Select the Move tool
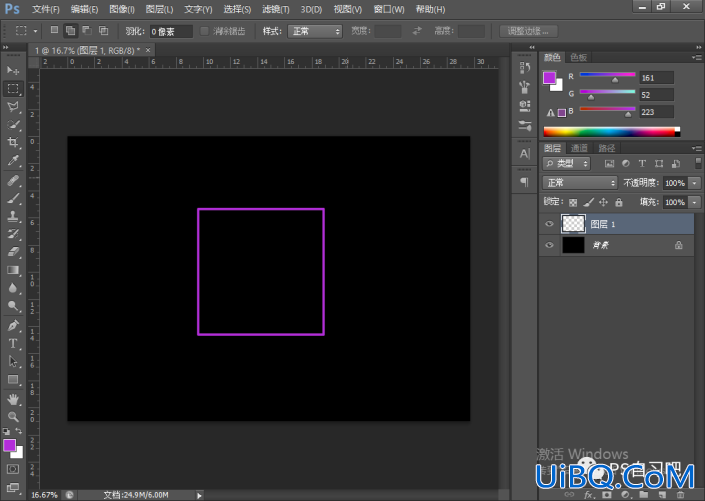Viewport: 705px width, 501px height. click(13, 71)
